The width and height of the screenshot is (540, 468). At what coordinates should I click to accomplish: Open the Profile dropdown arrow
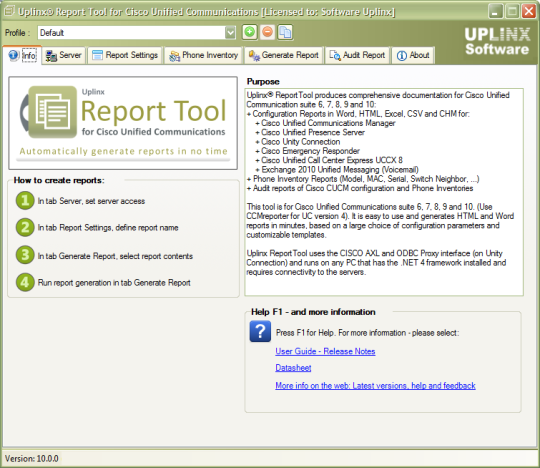pos(230,33)
